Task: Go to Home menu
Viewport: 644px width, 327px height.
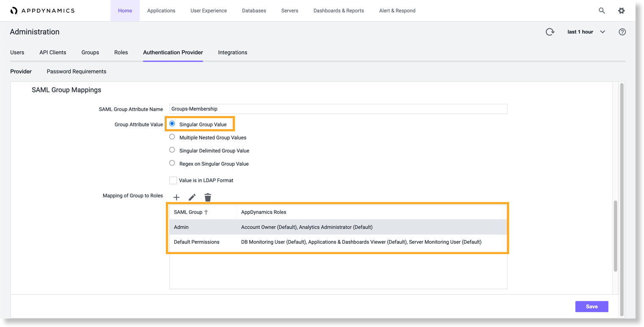Action: 125,11
